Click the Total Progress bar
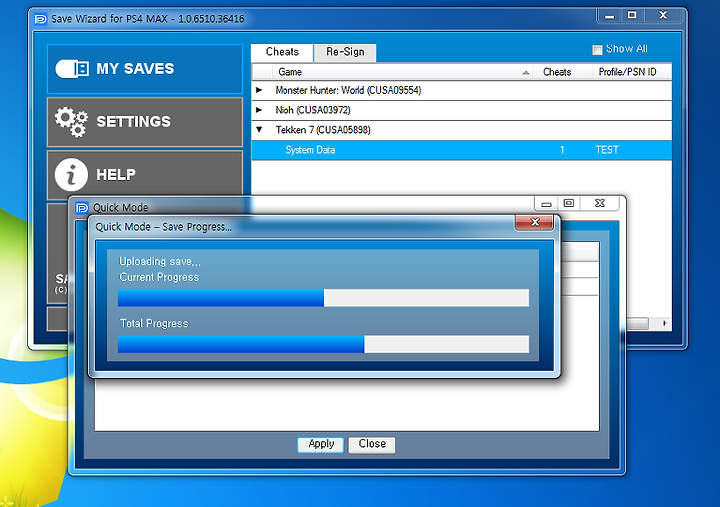The image size is (720, 507). [323, 344]
